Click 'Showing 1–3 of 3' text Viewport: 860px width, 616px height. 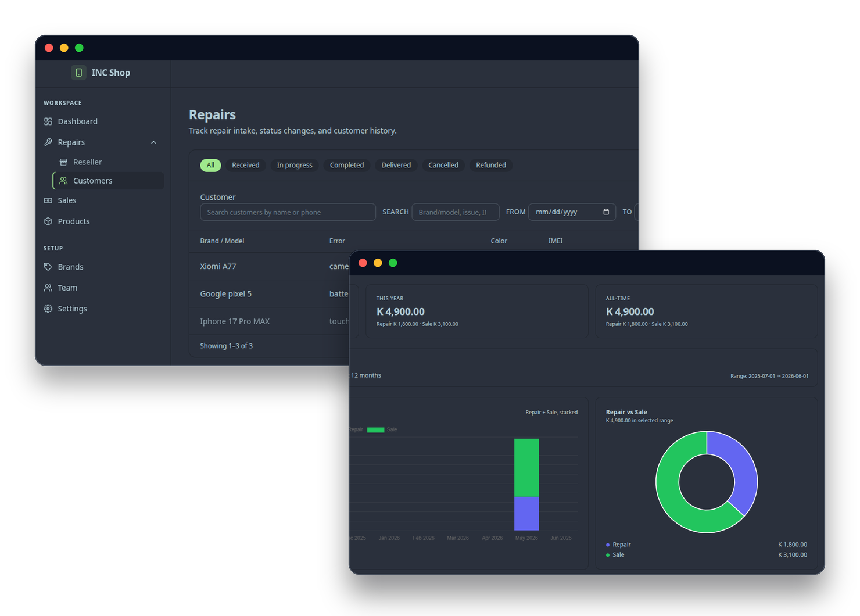[x=226, y=346]
